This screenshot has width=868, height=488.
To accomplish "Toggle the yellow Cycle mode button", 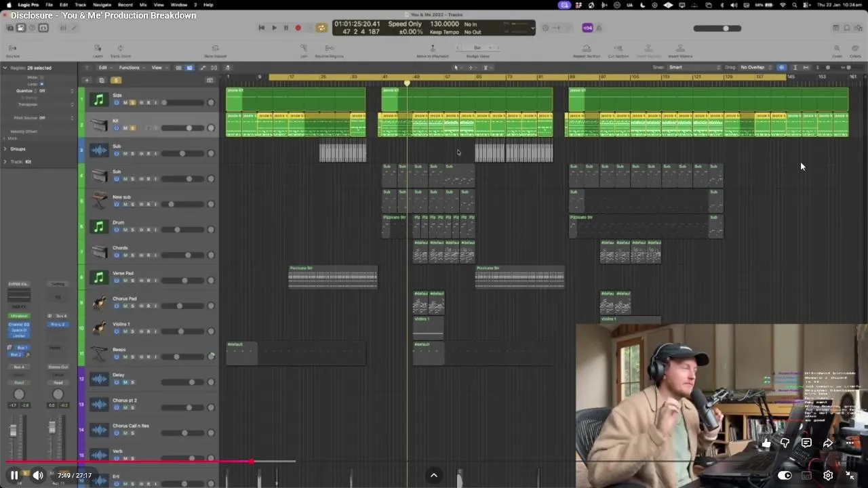I will 321,28.
